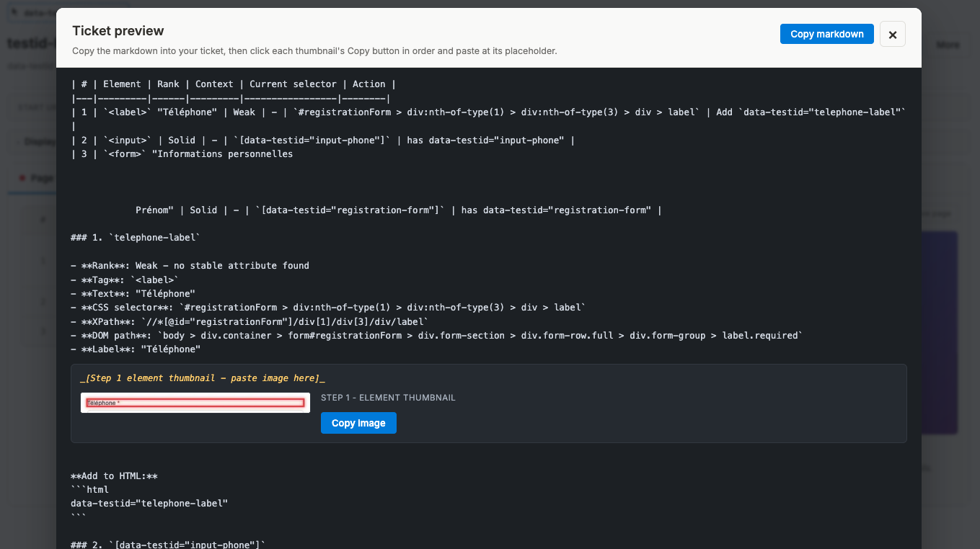Click table row 1 for label Téléphone
The width and height of the screenshot is (980, 549).
click(x=488, y=119)
